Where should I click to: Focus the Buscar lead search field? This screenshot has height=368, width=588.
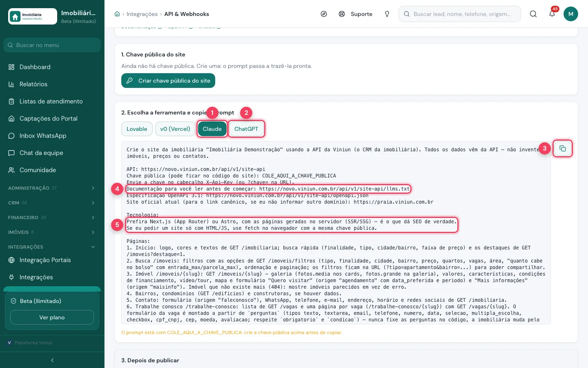coord(460,14)
